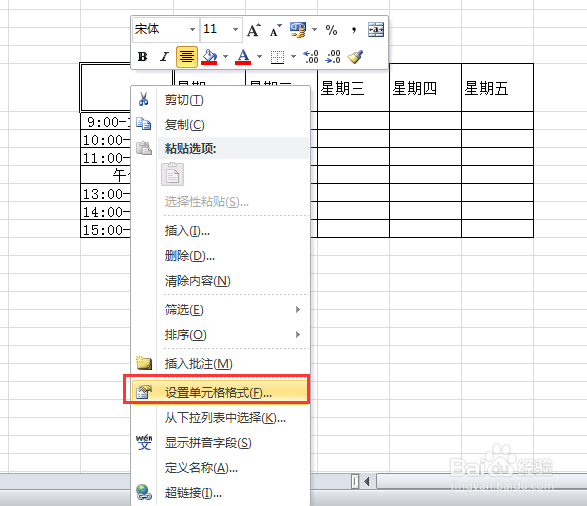587x506 pixels.
Task: Click the hyperlink globe icon
Action: 144,492
